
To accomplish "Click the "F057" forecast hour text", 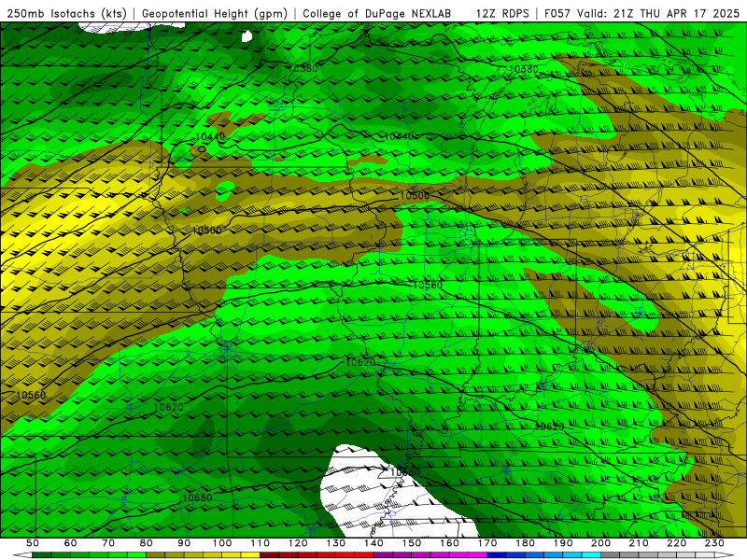I will click(557, 13).
